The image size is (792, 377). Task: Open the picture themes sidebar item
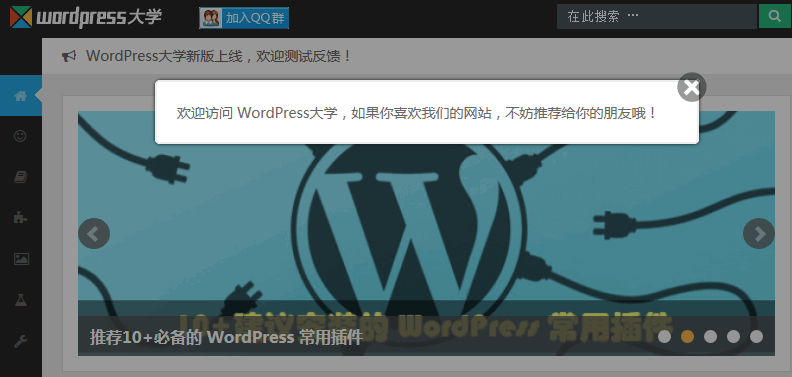coord(21,259)
